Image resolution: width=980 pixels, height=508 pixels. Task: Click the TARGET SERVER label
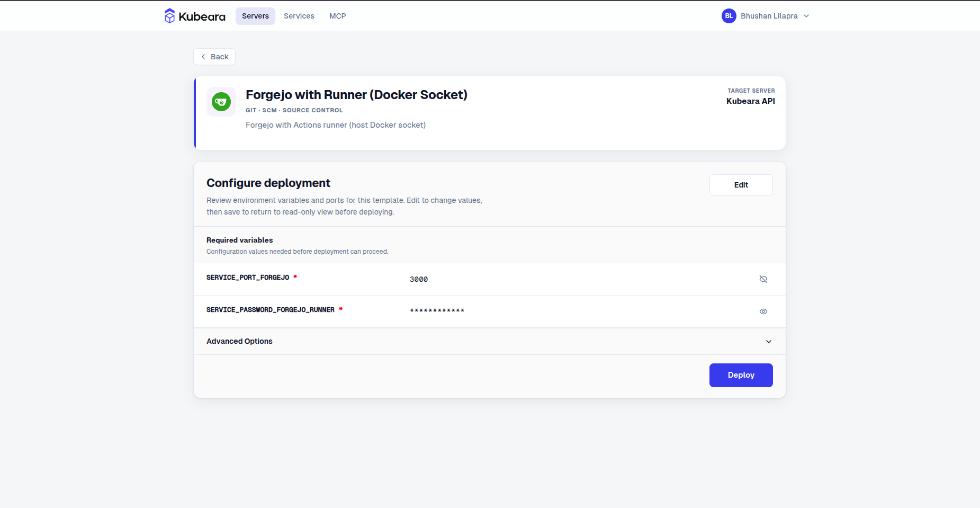[751, 91]
